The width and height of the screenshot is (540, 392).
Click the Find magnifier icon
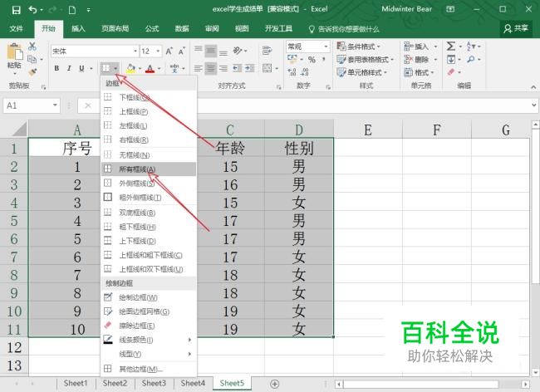(471, 59)
